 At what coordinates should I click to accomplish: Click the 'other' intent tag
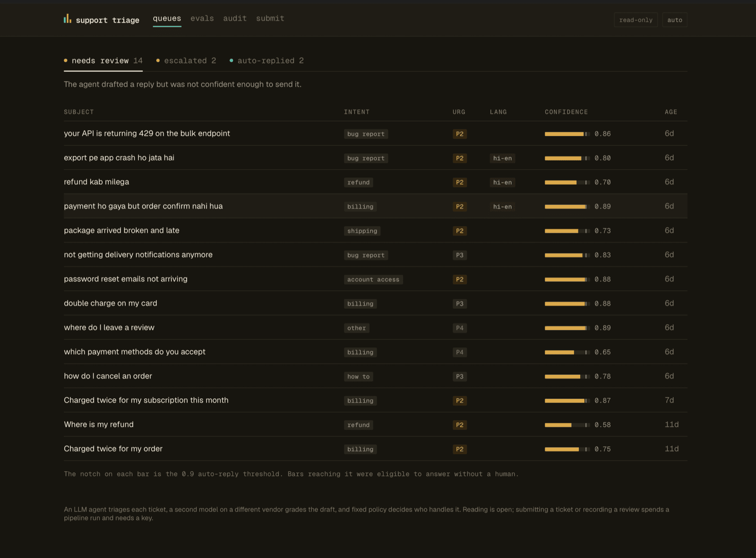click(357, 328)
